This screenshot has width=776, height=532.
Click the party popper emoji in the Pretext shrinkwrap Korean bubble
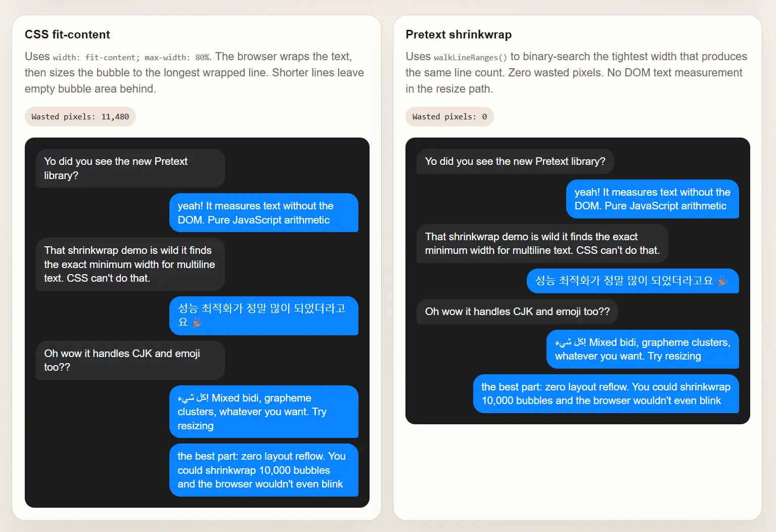(723, 281)
